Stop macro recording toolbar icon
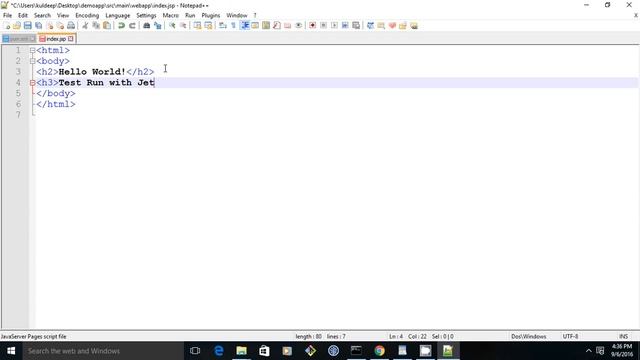Screen dimensions: 640x360 (323, 26)
